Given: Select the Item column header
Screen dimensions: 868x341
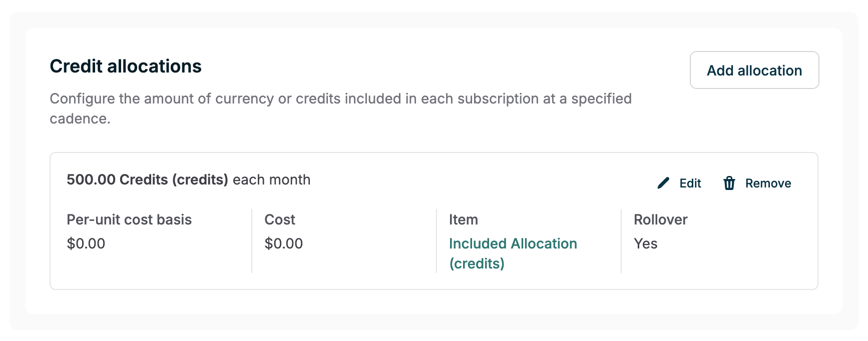Looking at the screenshot, I should (463, 219).
